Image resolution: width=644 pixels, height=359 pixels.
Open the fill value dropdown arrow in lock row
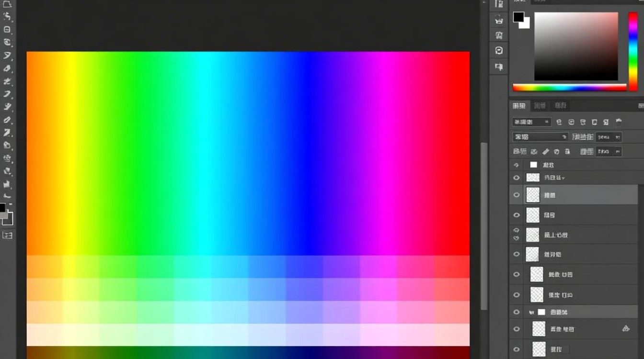(618, 152)
